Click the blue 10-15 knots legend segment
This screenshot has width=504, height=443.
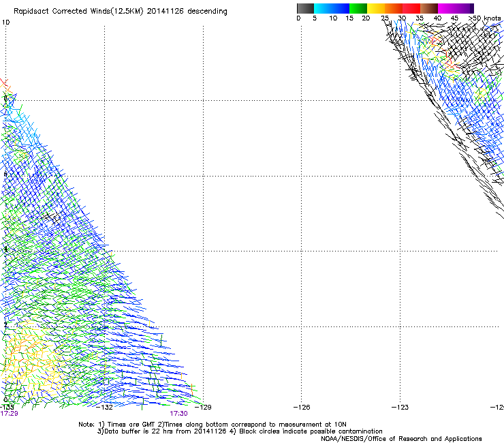(x=341, y=8)
